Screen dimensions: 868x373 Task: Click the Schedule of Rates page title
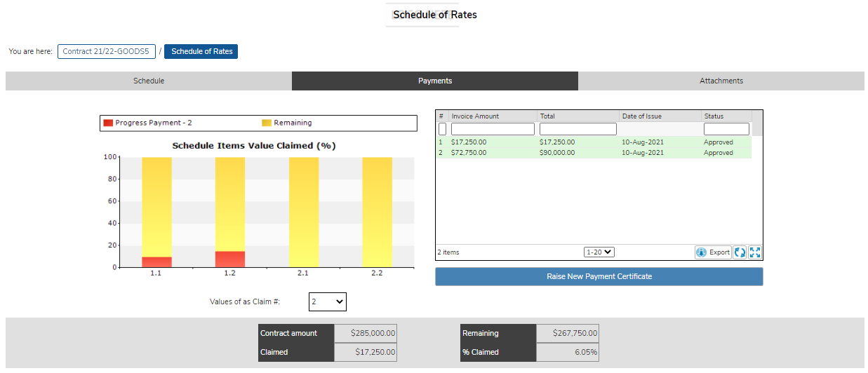435,14
